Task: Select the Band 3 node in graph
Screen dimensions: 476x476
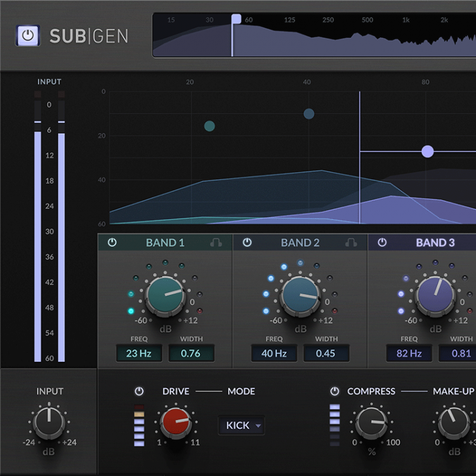Action: coord(428,151)
